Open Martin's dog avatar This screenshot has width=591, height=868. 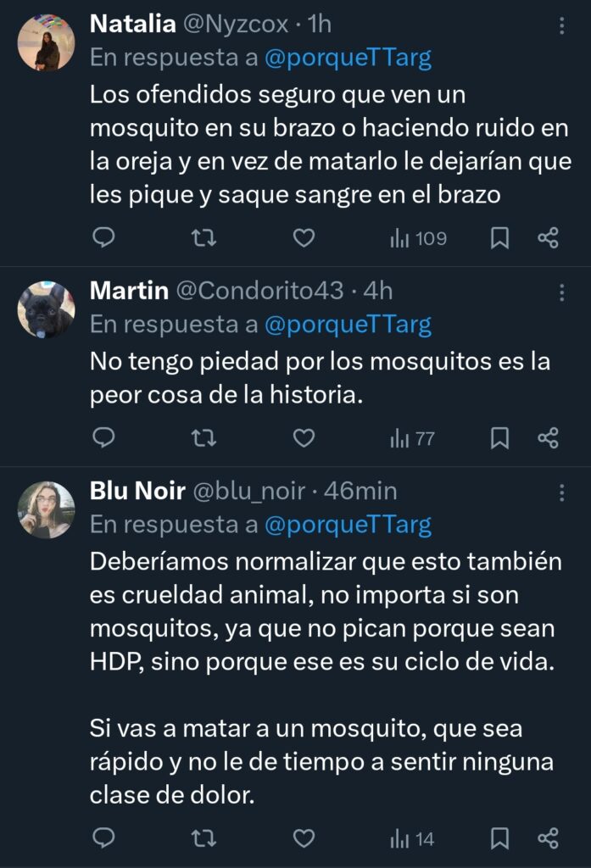46,309
